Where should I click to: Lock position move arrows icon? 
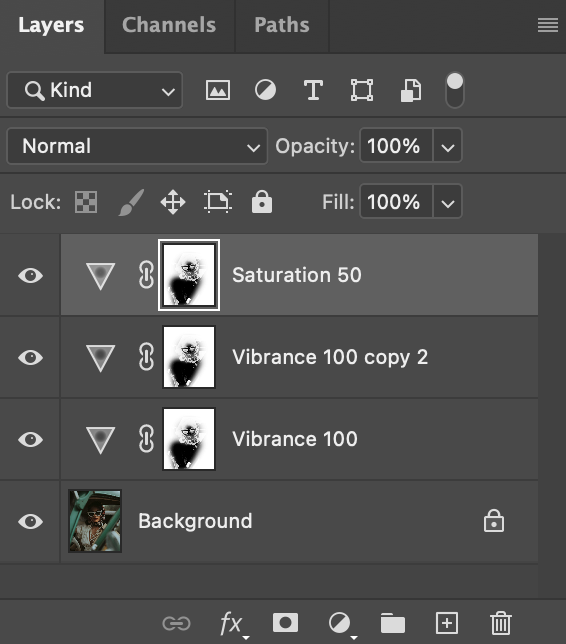173,202
